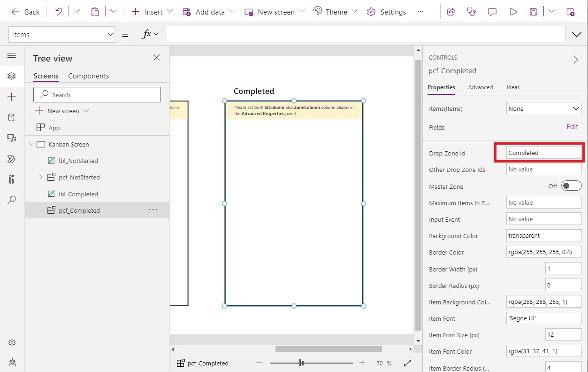
Task: Click the Edit link next to Fields
Action: 572,126
